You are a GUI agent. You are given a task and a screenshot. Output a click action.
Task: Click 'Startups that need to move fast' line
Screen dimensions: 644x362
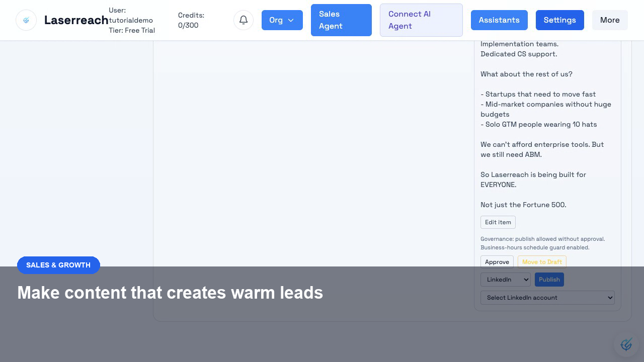[x=538, y=94]
